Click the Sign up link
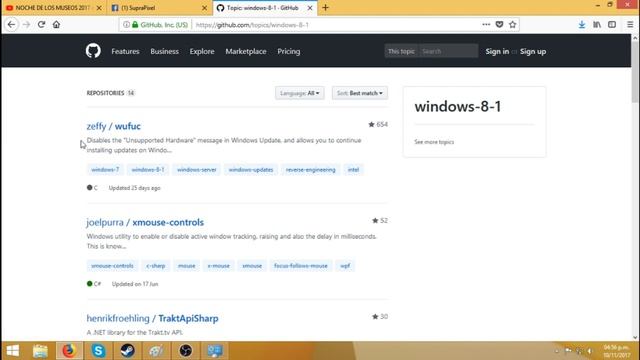The height and width of the screenshot is (360, 640). [533, 51]
